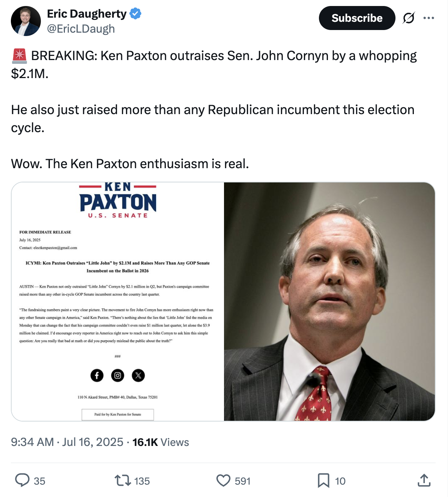Open the Eric Daugherty display name link
The width and height of the screenshot is (448, 497).
point(87,14)
